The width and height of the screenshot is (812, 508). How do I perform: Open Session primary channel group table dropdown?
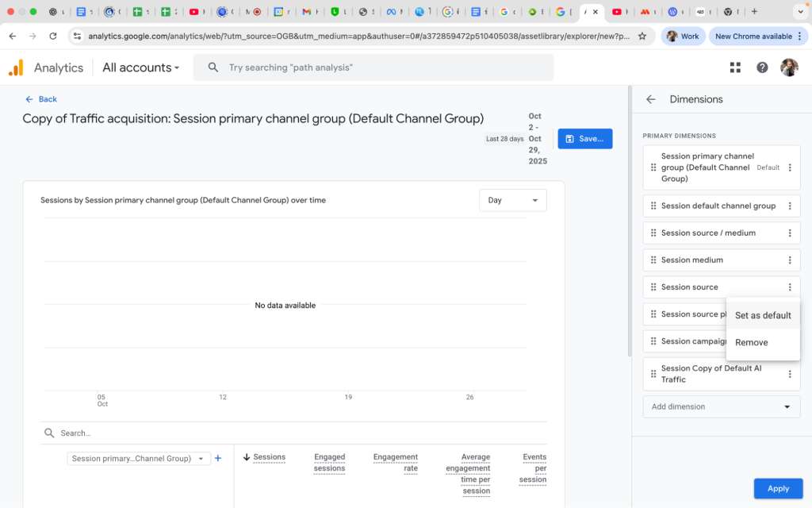click(x=138, y=458)
